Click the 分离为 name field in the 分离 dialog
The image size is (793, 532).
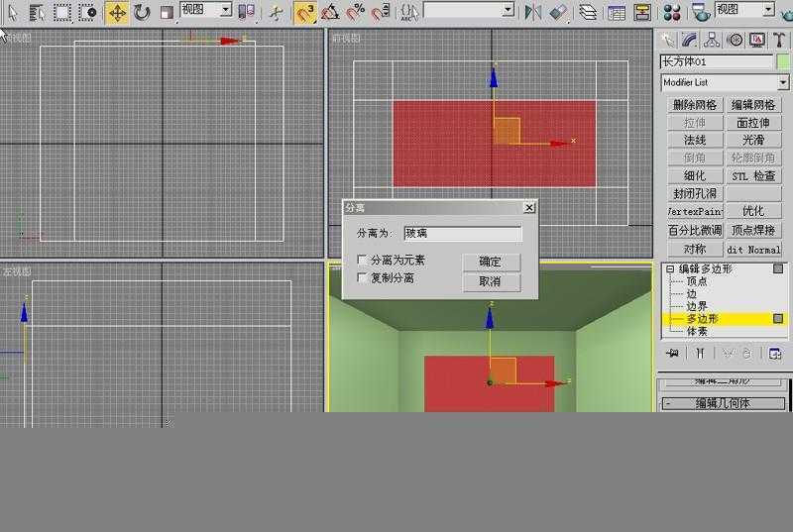click(x=462, y=233)
